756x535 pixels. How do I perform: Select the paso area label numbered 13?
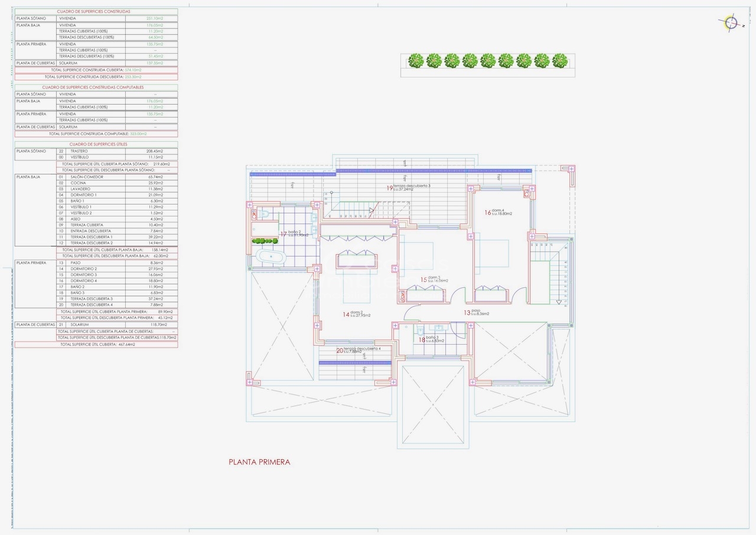pos(479,313)
